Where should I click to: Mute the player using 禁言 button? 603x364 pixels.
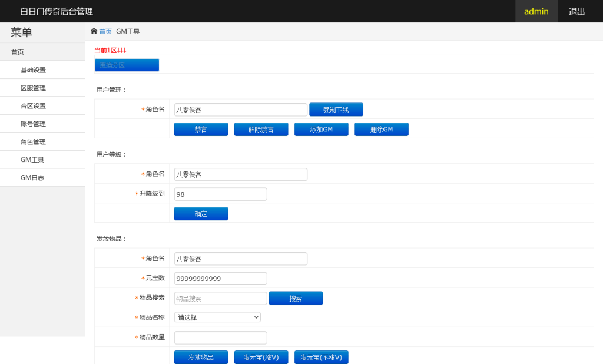201,129
